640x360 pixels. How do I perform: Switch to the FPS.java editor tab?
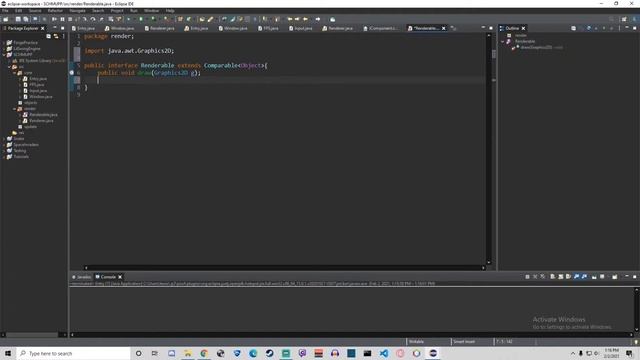[x=269, y=28]
